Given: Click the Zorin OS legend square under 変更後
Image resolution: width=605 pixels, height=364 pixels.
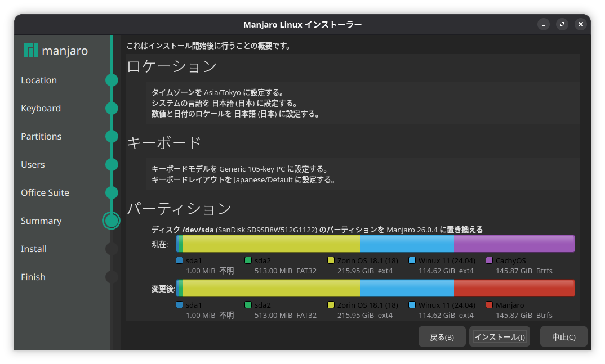Looking at the screenshot, I should pos(331,305).
